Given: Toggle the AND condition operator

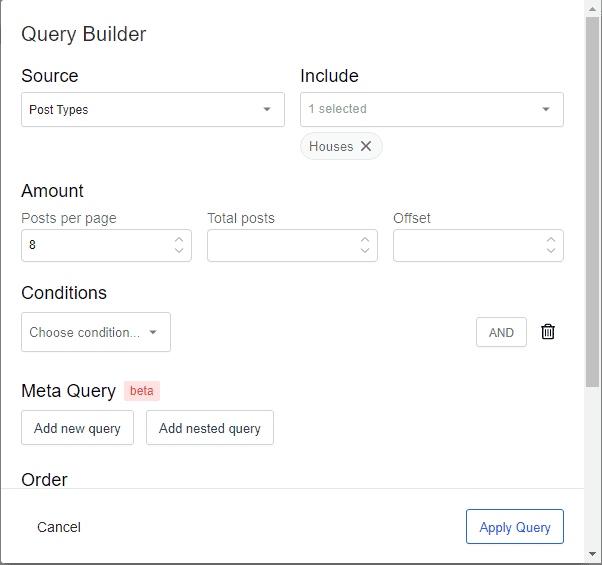Looking at the screenshot, I should tap(501, 332).
